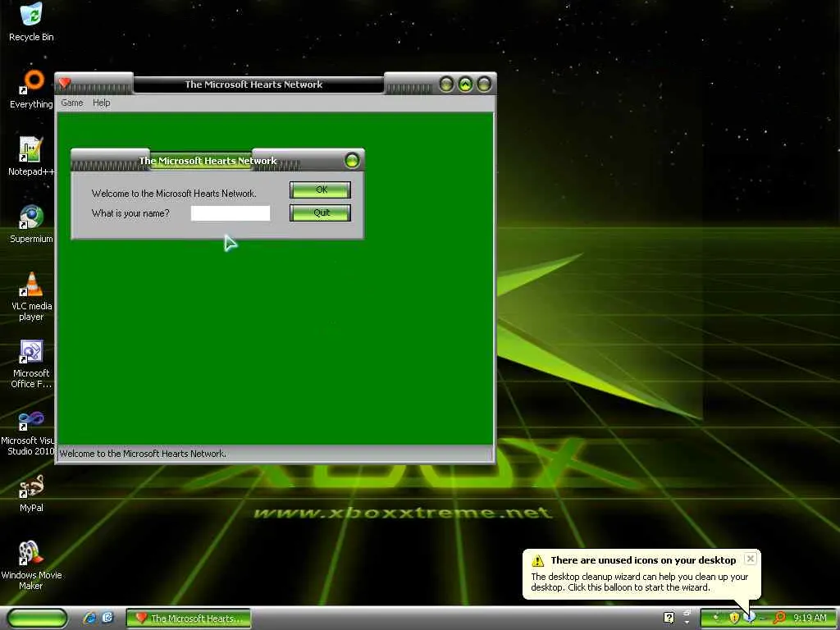Open the Help menu
840x630 pixels.
101,103
